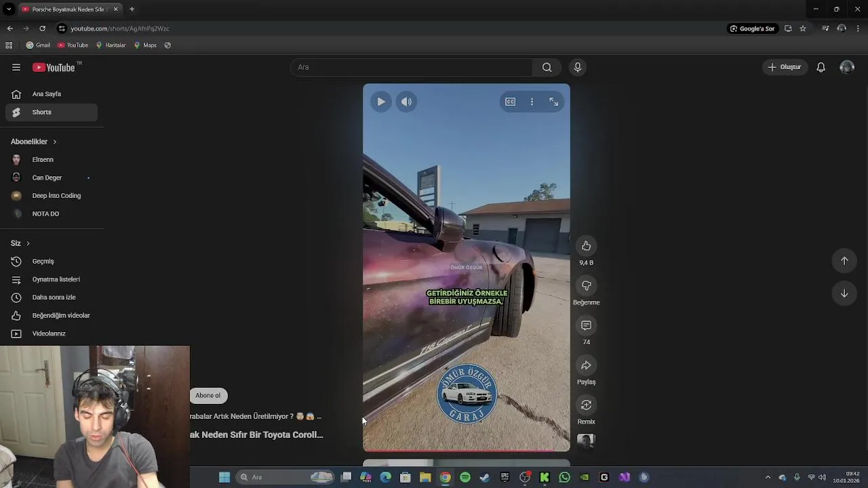Like the Short with thumbs up
The height and width of the screenshot is (488, 868).
coord(587,246)
